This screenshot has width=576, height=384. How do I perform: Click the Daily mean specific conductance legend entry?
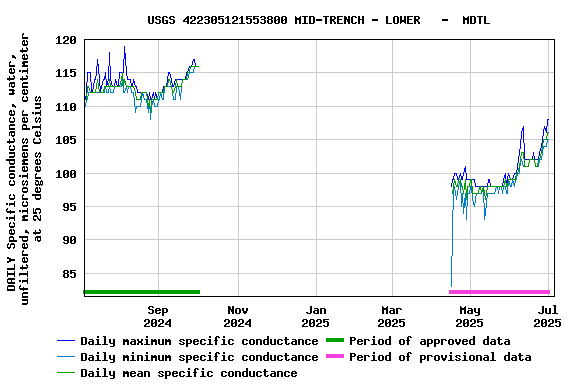[177, 373]
